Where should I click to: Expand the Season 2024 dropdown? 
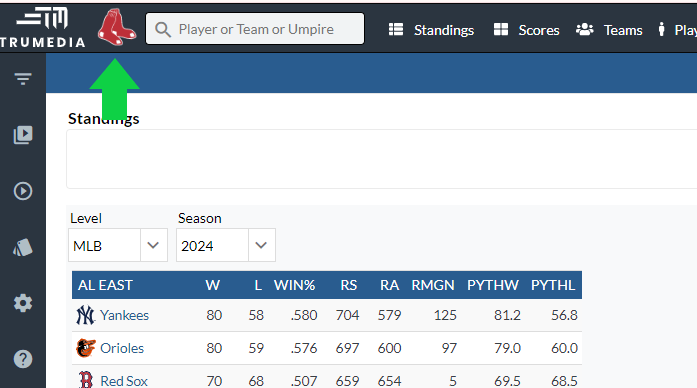click(226, 245)
